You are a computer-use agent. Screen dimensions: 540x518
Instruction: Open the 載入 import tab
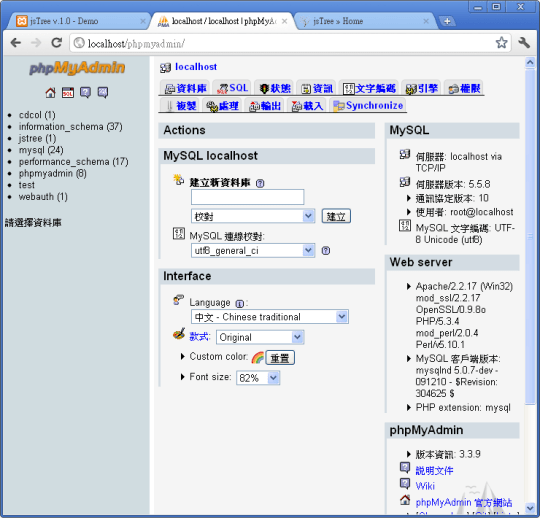coord(307,105)
